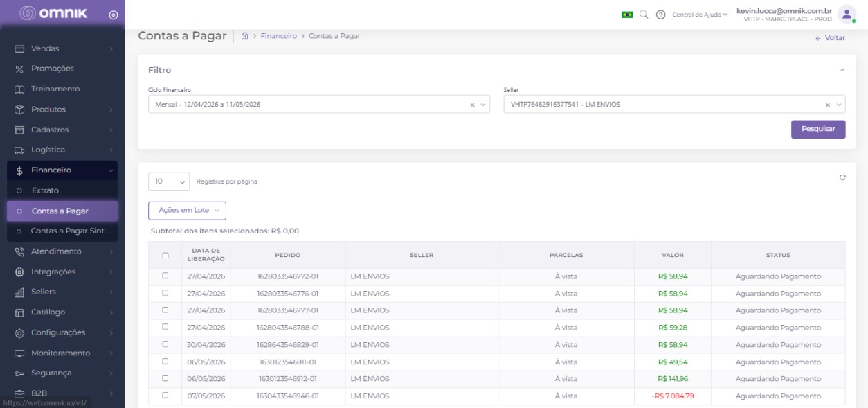Image resolution: width=868 pixels, height=408 pixels.
Task: Select the header checkbox to select all rows
Action: click(165, 256)
